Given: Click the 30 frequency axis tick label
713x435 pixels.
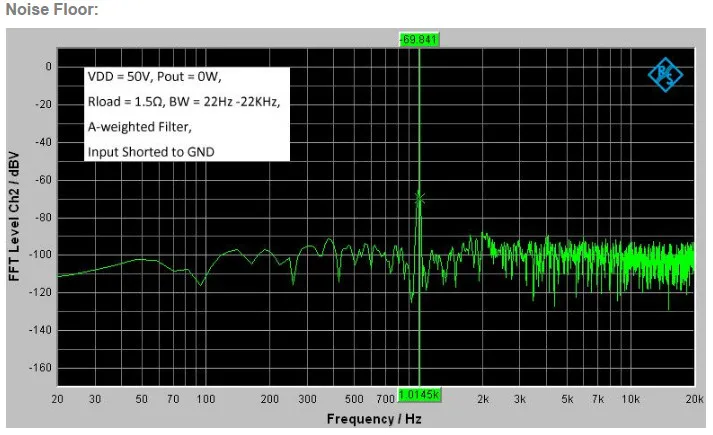Looking at the screenshot, I should [x=95, y=399].
